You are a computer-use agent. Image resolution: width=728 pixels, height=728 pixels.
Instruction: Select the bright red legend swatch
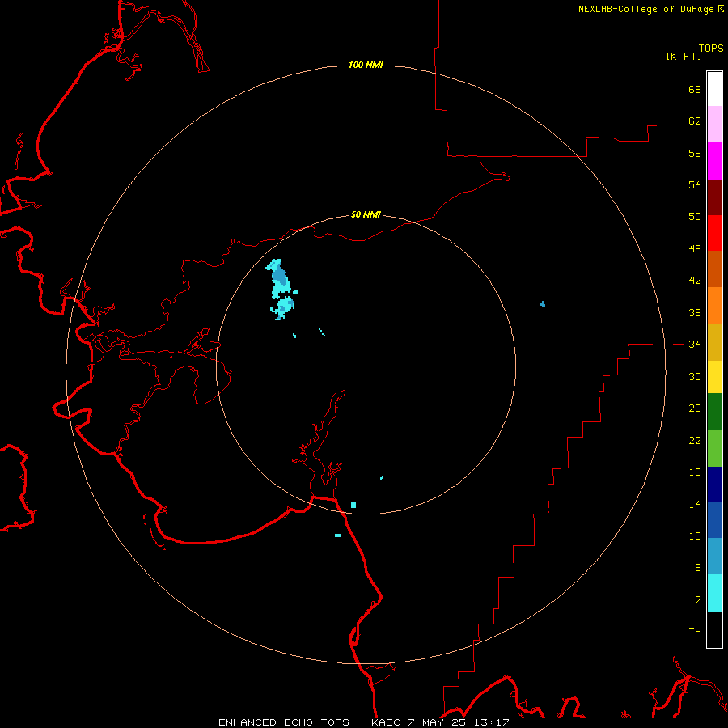714,233
